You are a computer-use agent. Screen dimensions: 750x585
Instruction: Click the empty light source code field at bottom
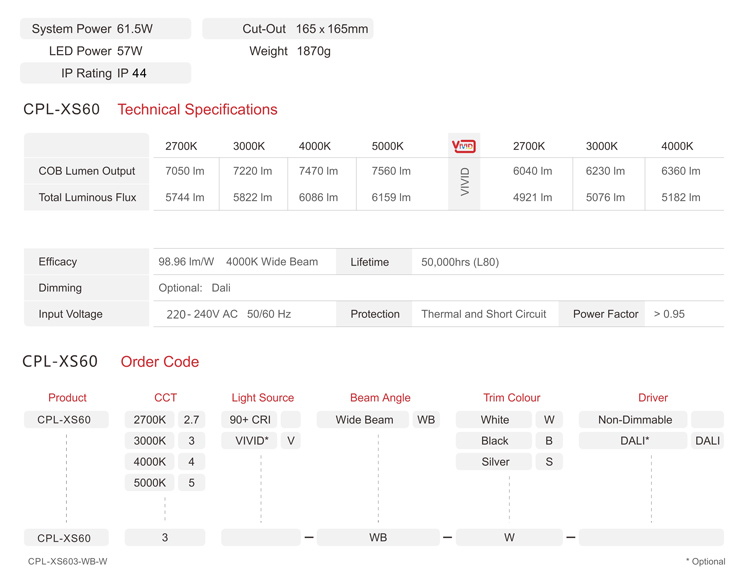tap(261, 537)
